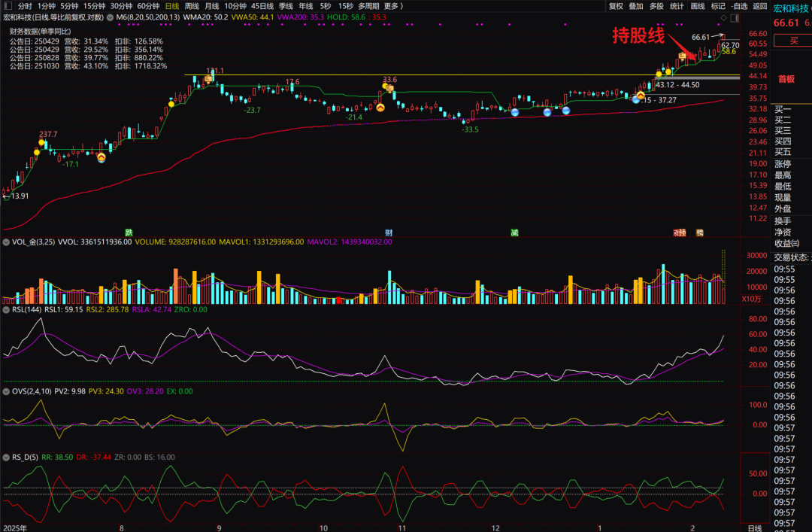Click the 2025年 label on the time axis
This screenshot has height=532, width=812.
click(x=15, y=527)
